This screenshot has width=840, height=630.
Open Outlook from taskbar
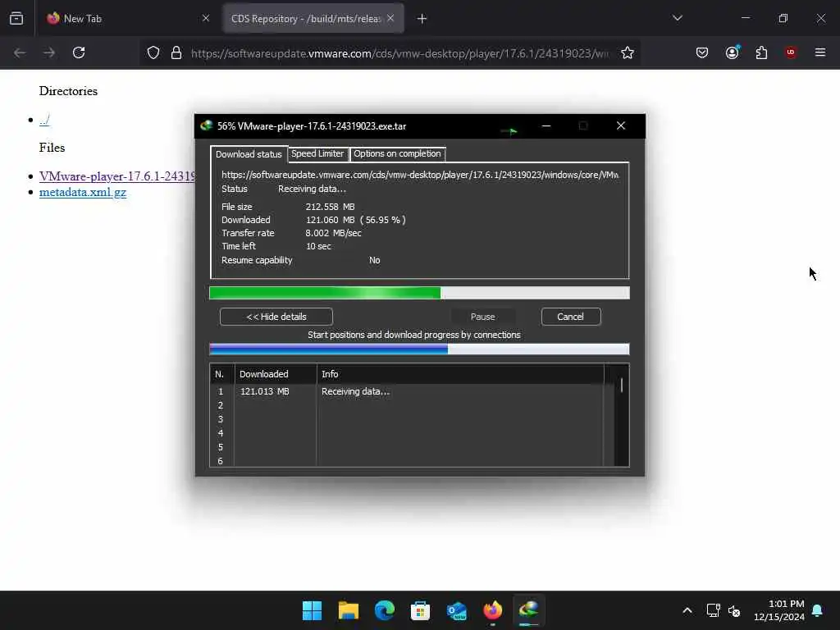(456, 610)
